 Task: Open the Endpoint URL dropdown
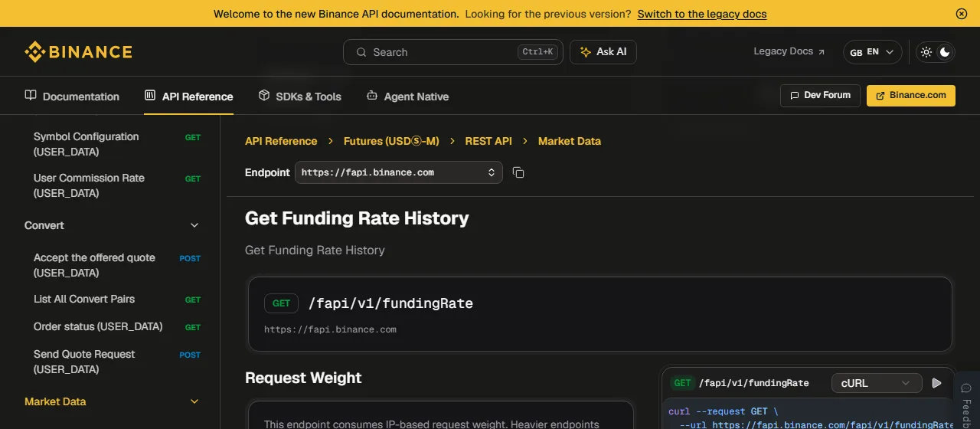click(x=399, y=172)
